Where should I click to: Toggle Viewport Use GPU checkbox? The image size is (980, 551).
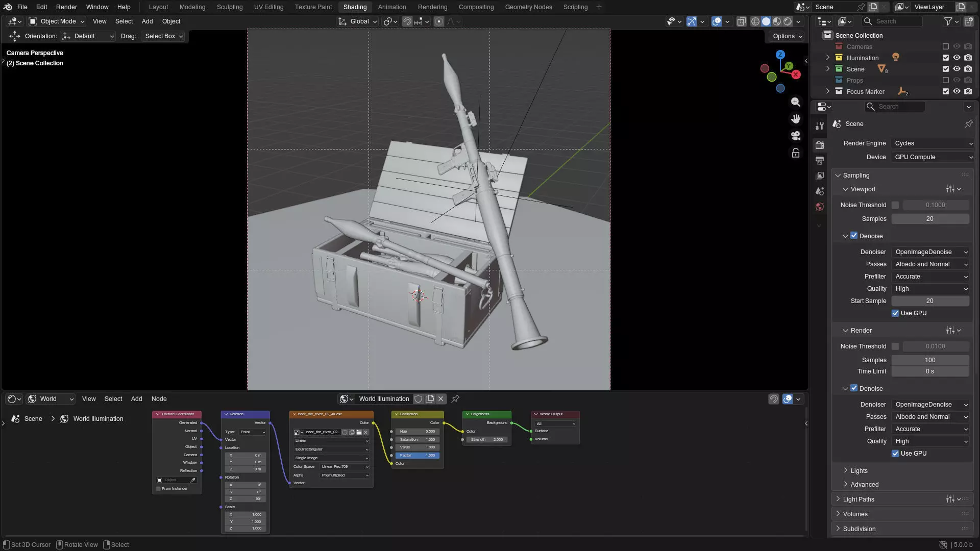point(895,313)
